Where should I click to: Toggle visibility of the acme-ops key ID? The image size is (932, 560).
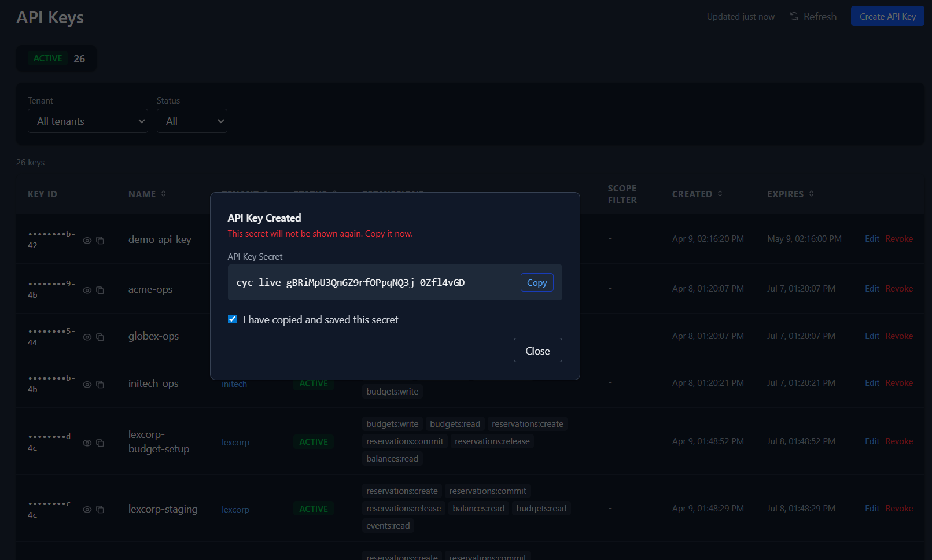pos(87,290)
